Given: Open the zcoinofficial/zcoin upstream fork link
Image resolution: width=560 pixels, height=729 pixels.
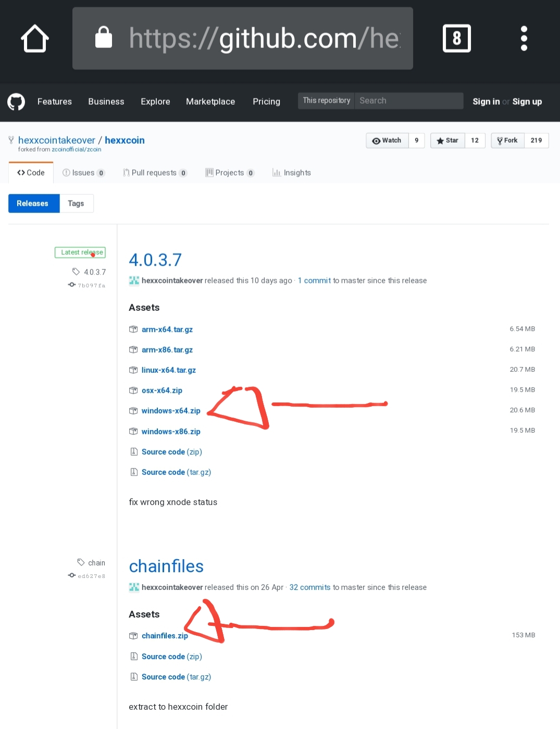Looking at the screenshot, I should pos(77,149).
